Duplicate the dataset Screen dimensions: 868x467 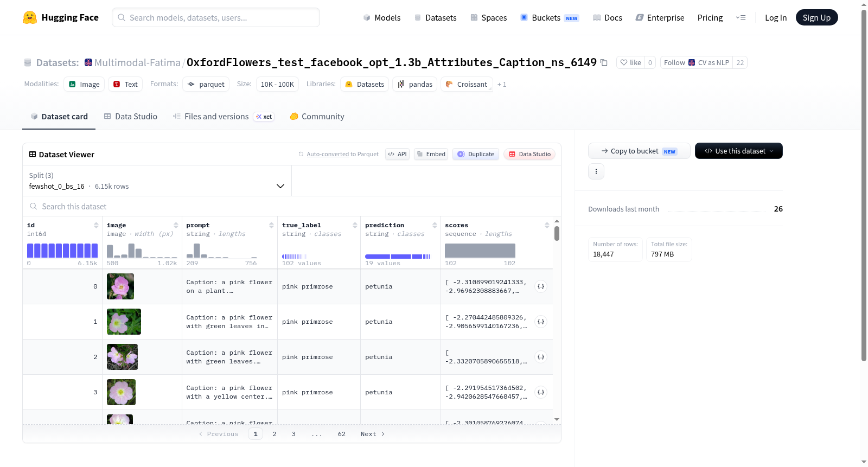click(476, 154)
